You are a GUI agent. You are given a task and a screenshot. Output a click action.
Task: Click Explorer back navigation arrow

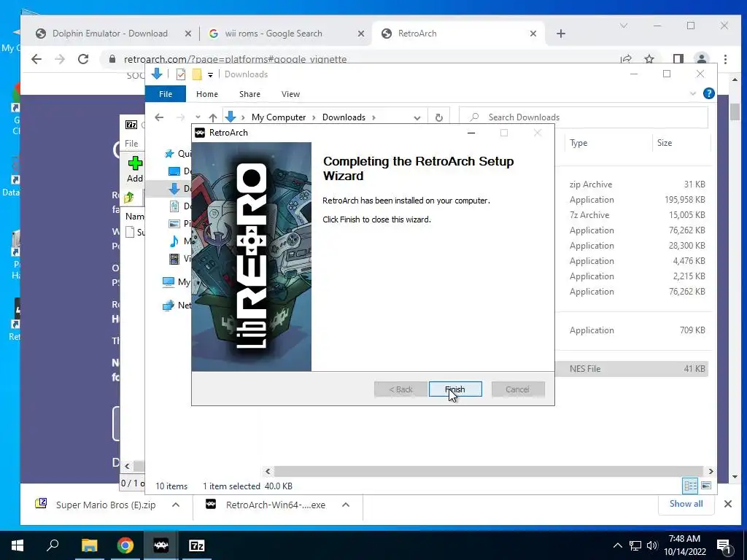point(159,117)
